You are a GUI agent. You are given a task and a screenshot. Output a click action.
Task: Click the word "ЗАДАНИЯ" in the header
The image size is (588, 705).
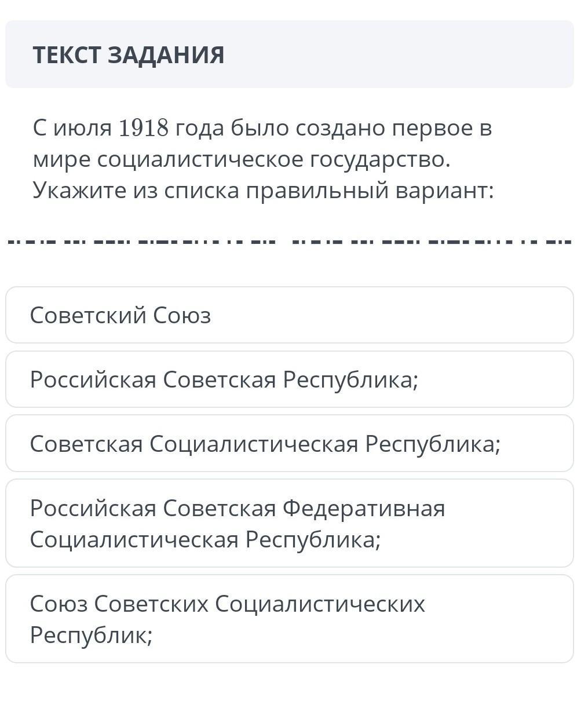166,55
